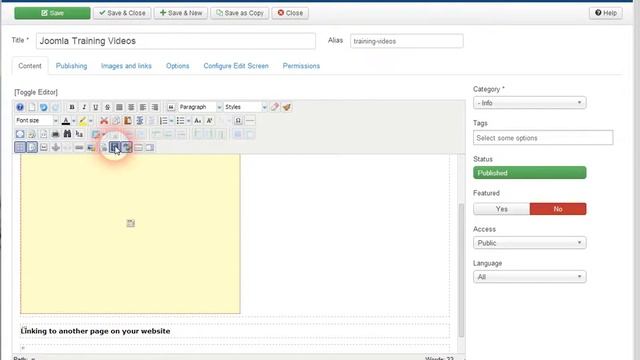Click the heading "Linking to another page on your website"
The height and width of the screenshot is (360, 640).
(95, 331)
